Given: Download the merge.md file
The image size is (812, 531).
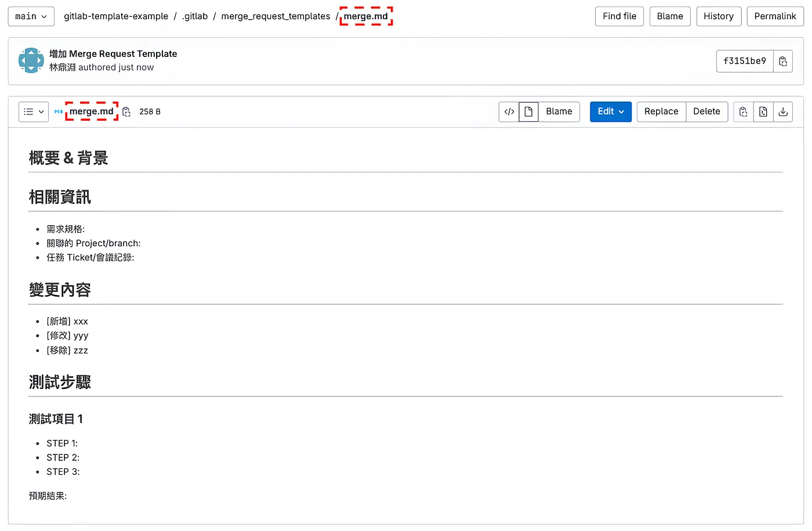Looking at the screenshot, I should pos(783,111).
